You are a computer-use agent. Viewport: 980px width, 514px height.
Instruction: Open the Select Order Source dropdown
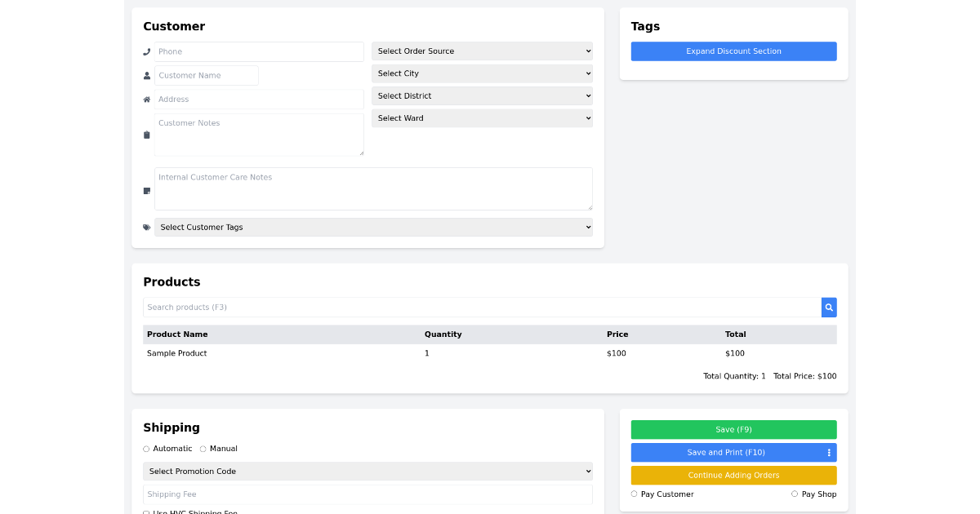point(482,51)
